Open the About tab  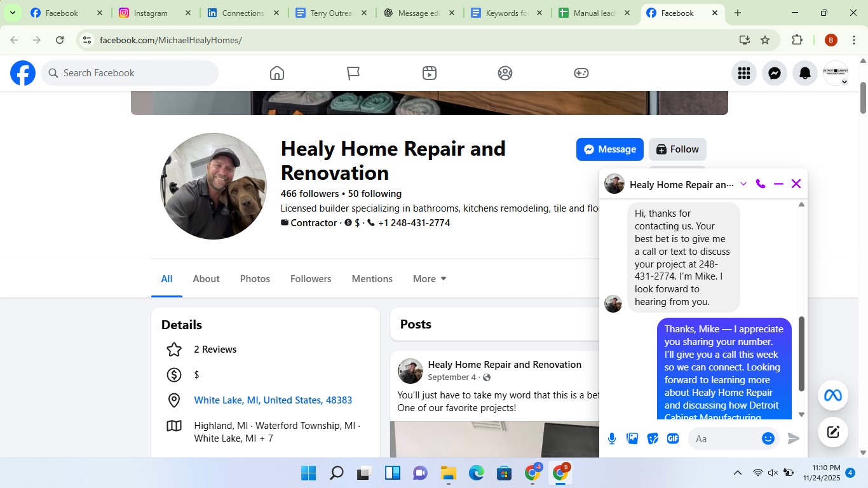coord(206,279)
